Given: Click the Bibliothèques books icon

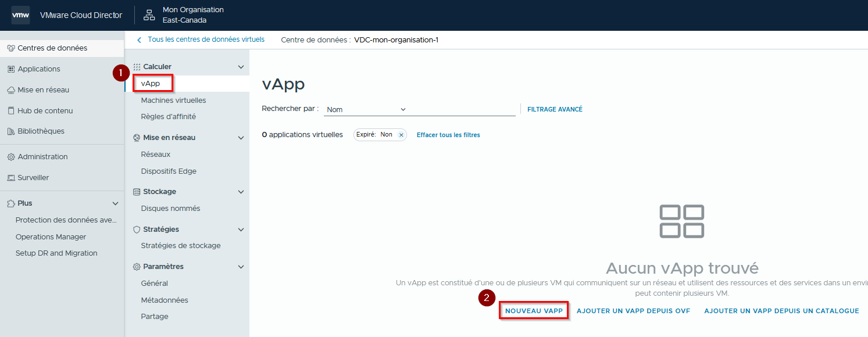Looking at the screenshot, I should 11,131.
